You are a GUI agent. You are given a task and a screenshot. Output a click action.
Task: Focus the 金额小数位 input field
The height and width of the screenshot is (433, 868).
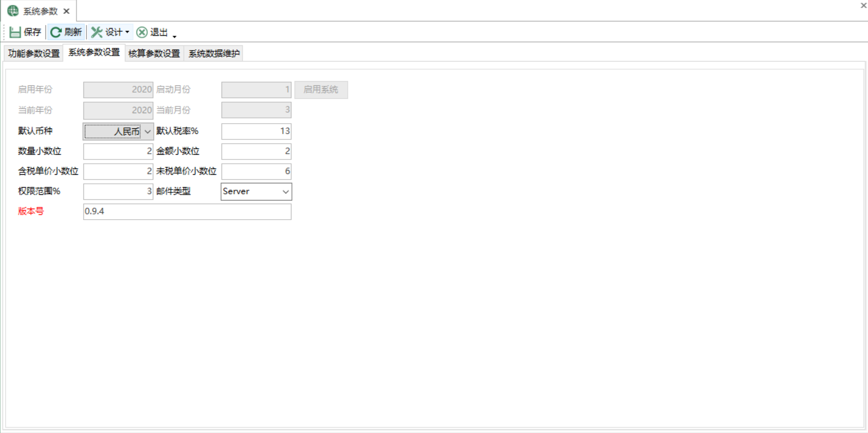tap(256, 151)
